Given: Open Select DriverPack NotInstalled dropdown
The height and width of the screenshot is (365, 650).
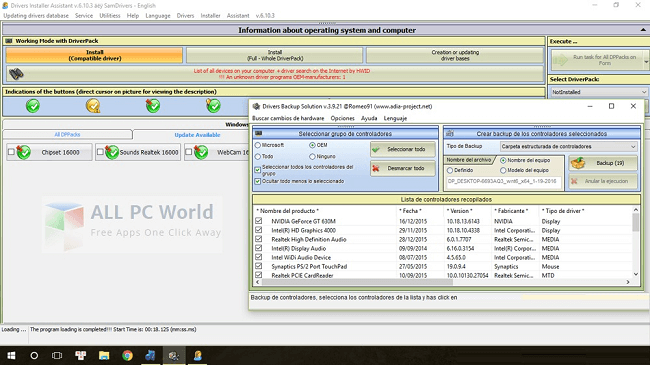Looking at the screenshot, I should pyautogui.click(x=599, y=92).
